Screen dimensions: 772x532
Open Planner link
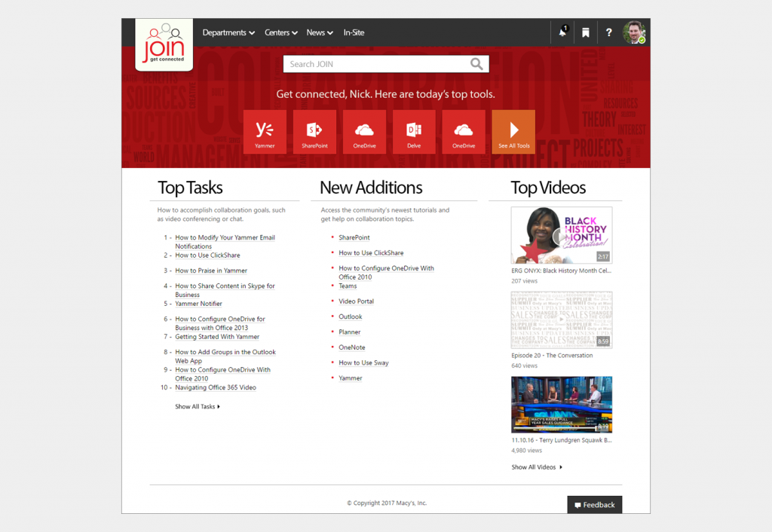pyautogui.click(x=350, y=332)
